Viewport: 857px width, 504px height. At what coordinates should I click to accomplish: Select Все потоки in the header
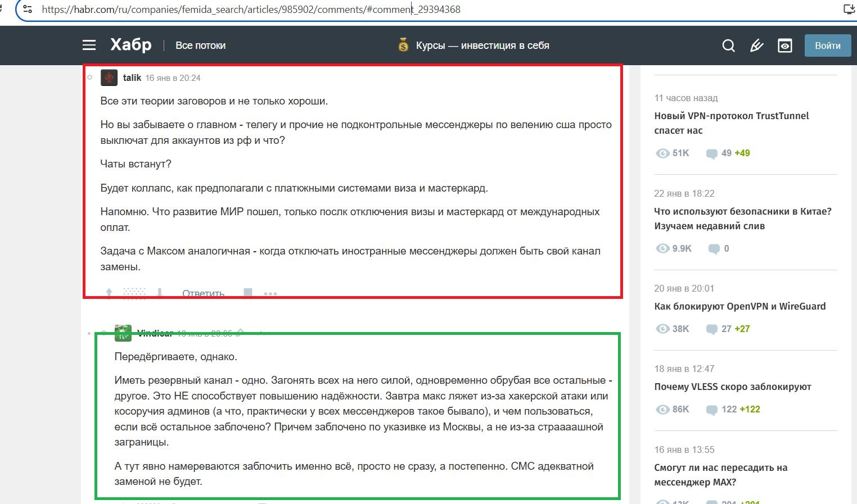200,46
